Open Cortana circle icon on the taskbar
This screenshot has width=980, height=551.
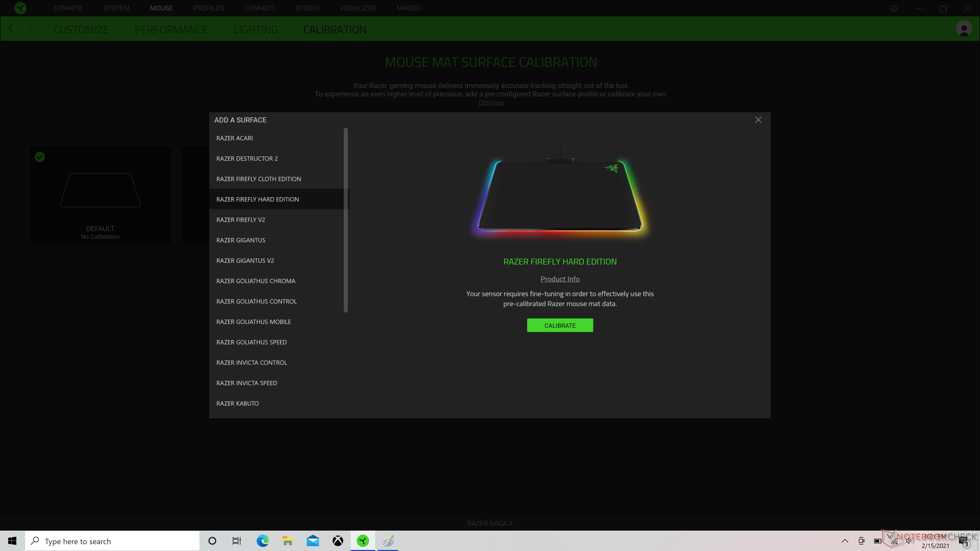pyautogui.click(x=212, y=541)
